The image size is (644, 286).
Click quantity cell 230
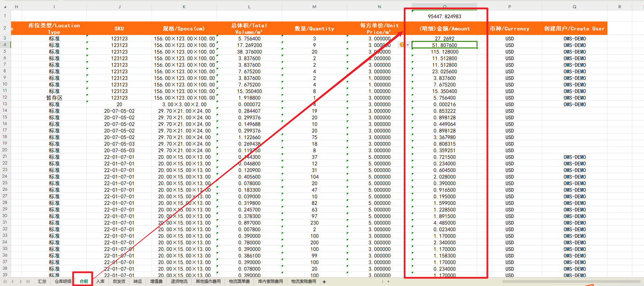point(314,223)
